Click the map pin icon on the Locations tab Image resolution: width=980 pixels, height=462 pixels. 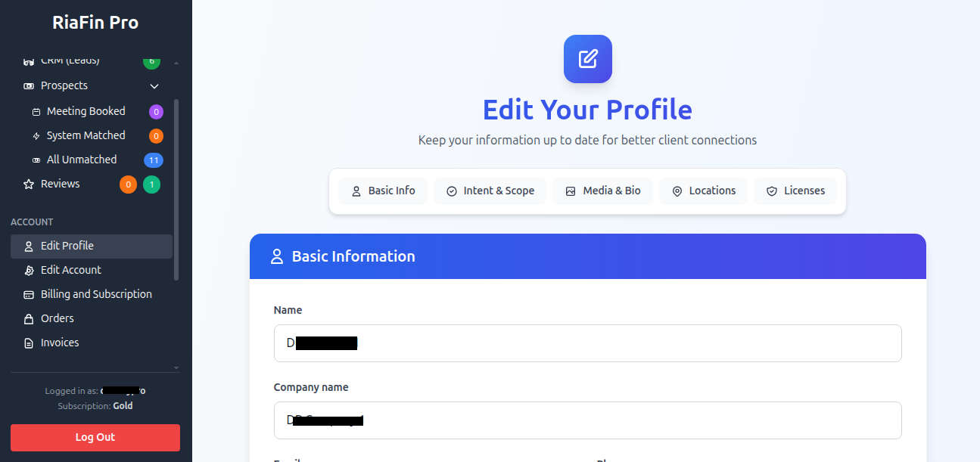click(x=677, y=191)
